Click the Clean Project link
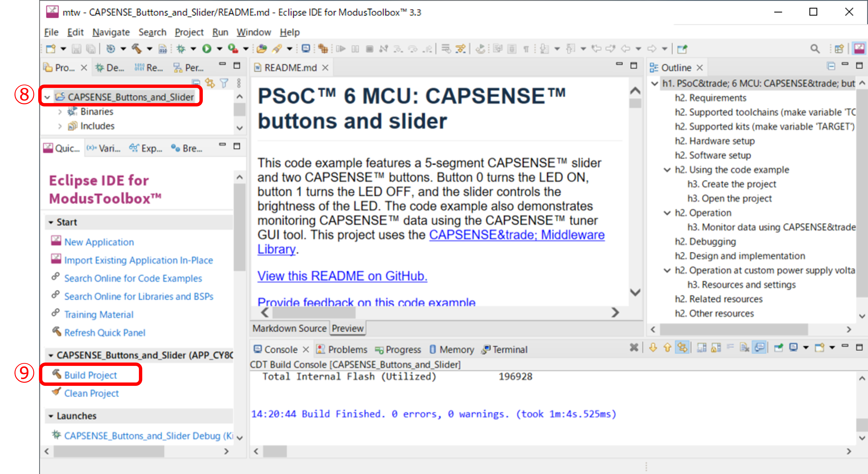The image size is (868, 474). [x=91, y=393]
